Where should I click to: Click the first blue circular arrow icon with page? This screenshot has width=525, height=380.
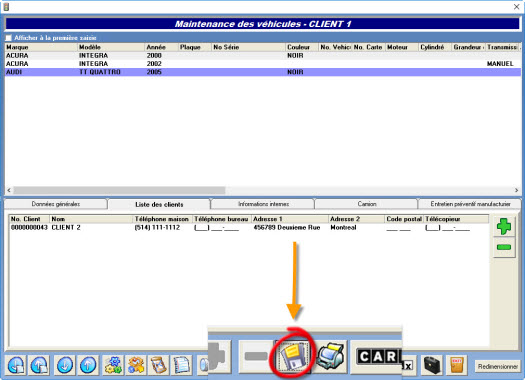point(16,365)
